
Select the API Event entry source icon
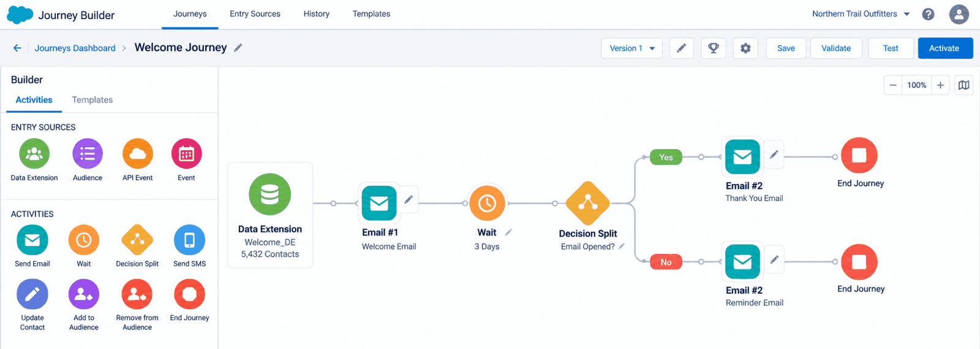(x=137, y=153)
